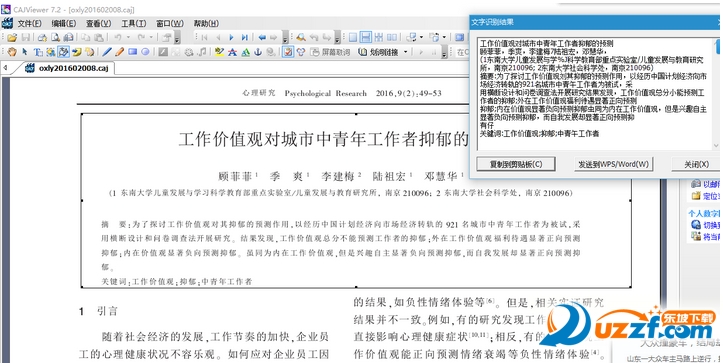Select the text selection tool
Viewport: 723px width, 363px height.
(38, 52)
